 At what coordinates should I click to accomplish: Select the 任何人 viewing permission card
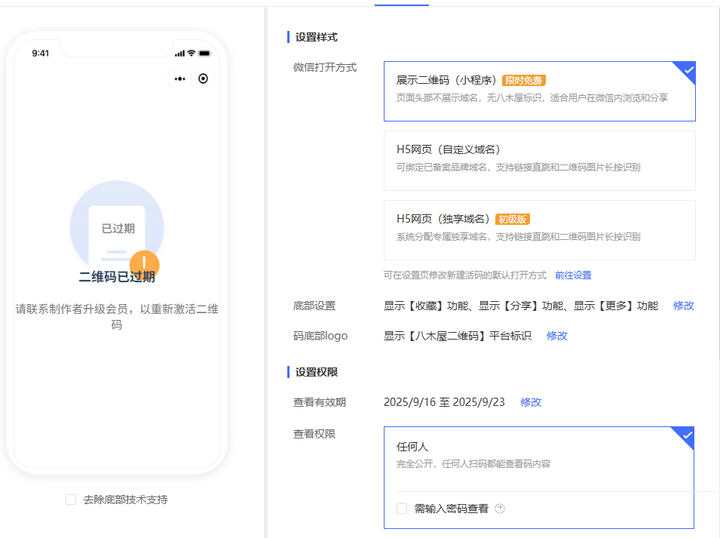click(x=539, y=477)
